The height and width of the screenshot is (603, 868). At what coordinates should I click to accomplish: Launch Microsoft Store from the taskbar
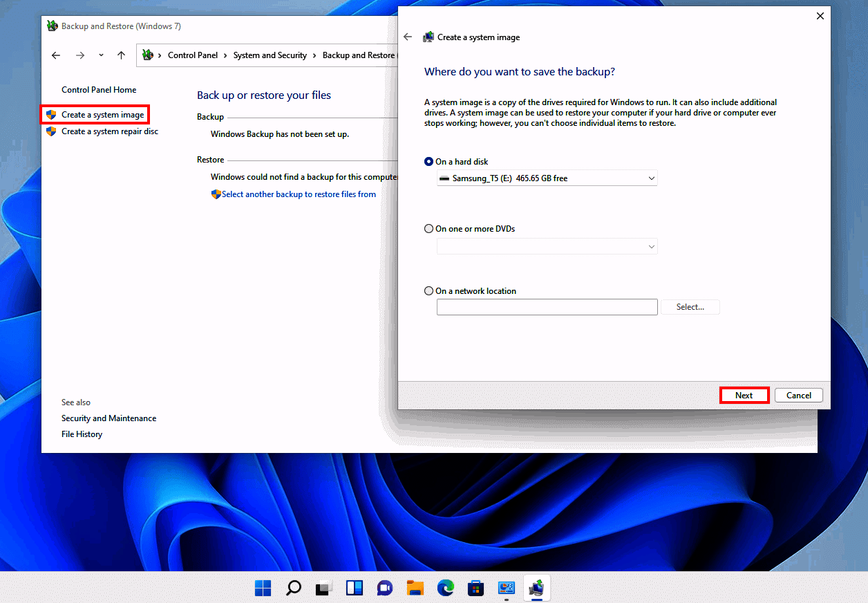(476, 587)
